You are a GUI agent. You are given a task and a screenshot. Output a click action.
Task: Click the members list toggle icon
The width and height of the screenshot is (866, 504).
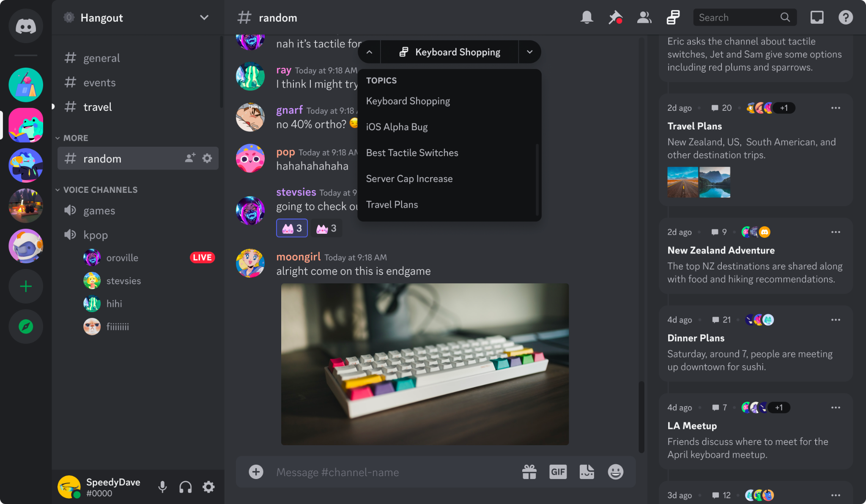pos(644,17)
